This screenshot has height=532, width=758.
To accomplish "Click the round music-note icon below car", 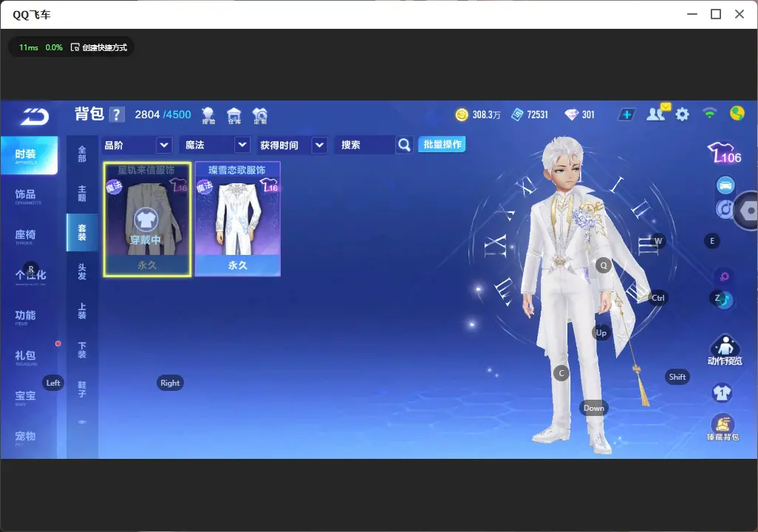I will click(724, 209).
